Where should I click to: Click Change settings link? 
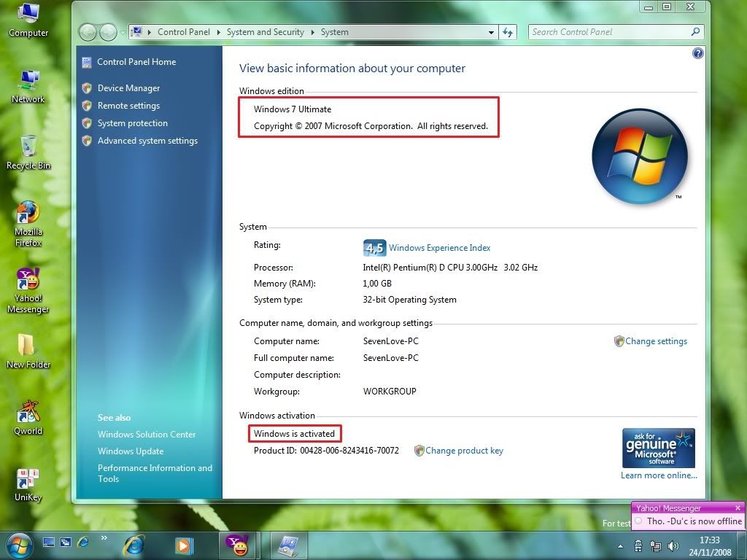[656, 341]
